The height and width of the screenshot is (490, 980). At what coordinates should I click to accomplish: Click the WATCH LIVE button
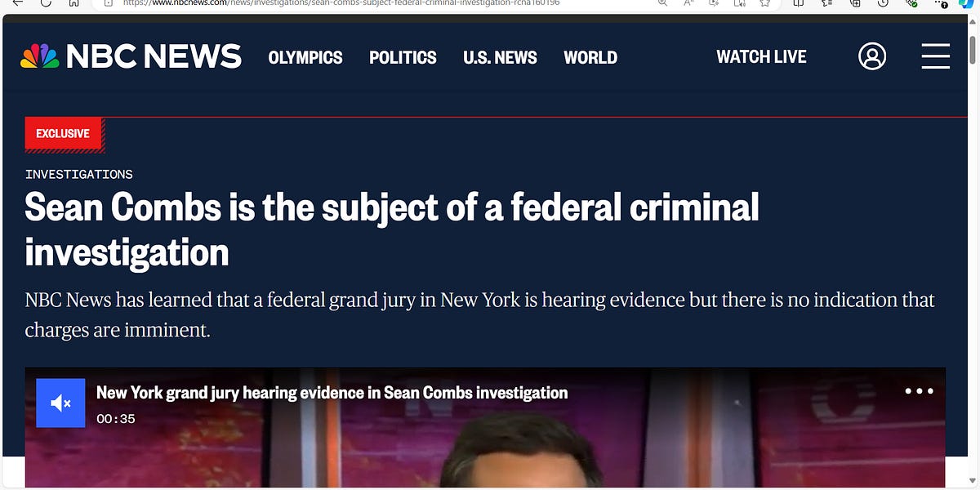click(x=761, y=56)
